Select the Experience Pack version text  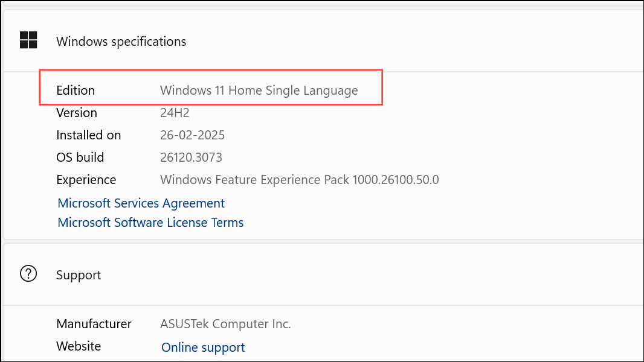coord(299,180)
